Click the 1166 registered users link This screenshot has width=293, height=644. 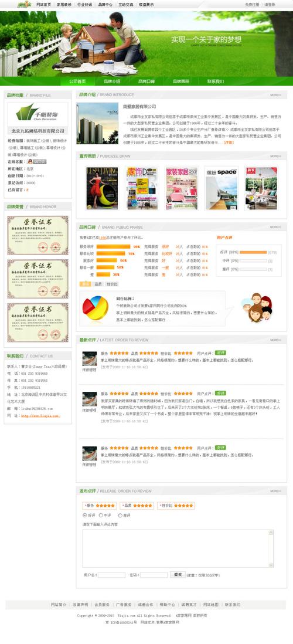click(103, 238)
